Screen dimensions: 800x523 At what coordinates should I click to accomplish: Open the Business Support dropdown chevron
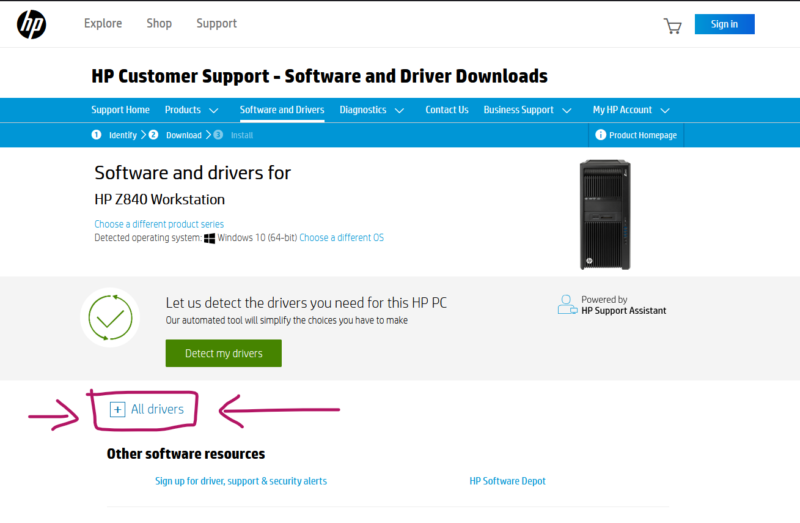[x=566, y=110]
